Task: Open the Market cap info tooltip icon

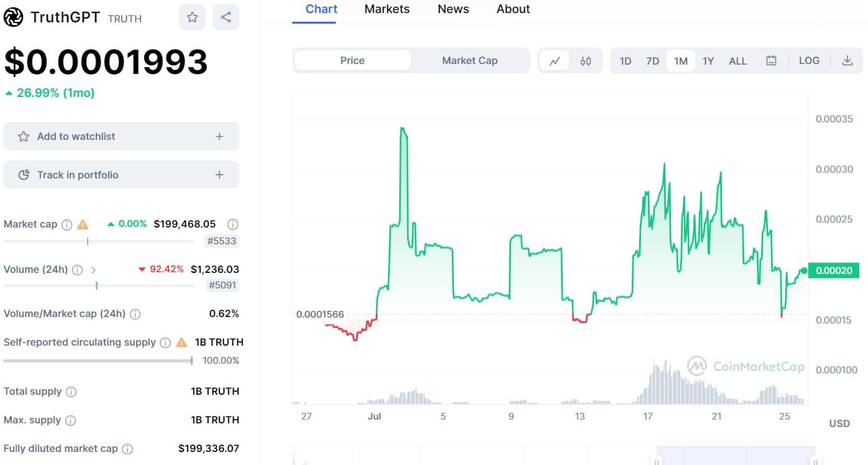Action: (x=67, y=224)
